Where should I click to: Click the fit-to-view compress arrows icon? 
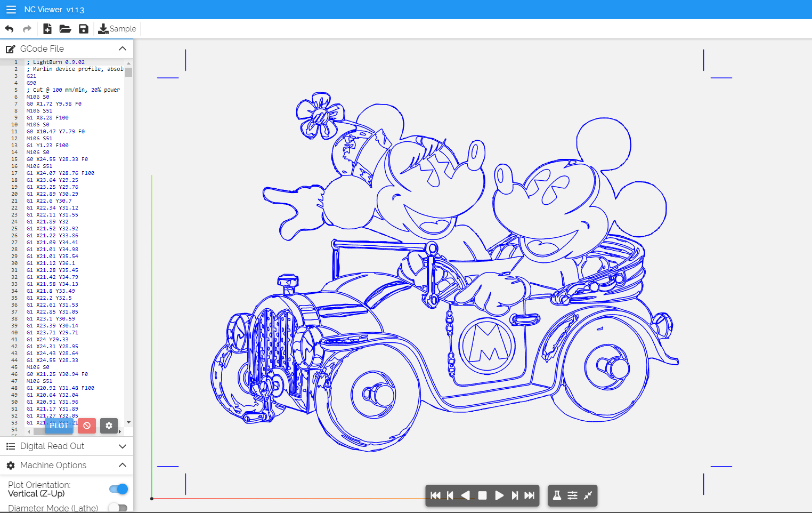pos(588,495)
